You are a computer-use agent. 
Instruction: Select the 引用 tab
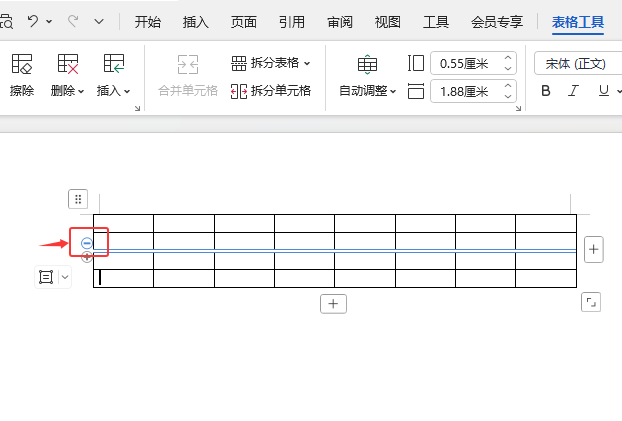pyautogui.click(x=292, y=22)
